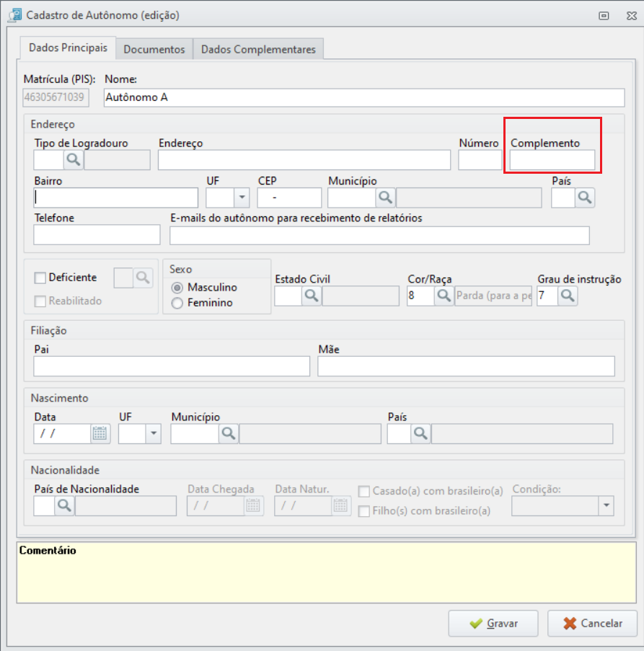Screen dimensions: 644x651
Task: Click the Número input field
Action: [x=480, y=160]
